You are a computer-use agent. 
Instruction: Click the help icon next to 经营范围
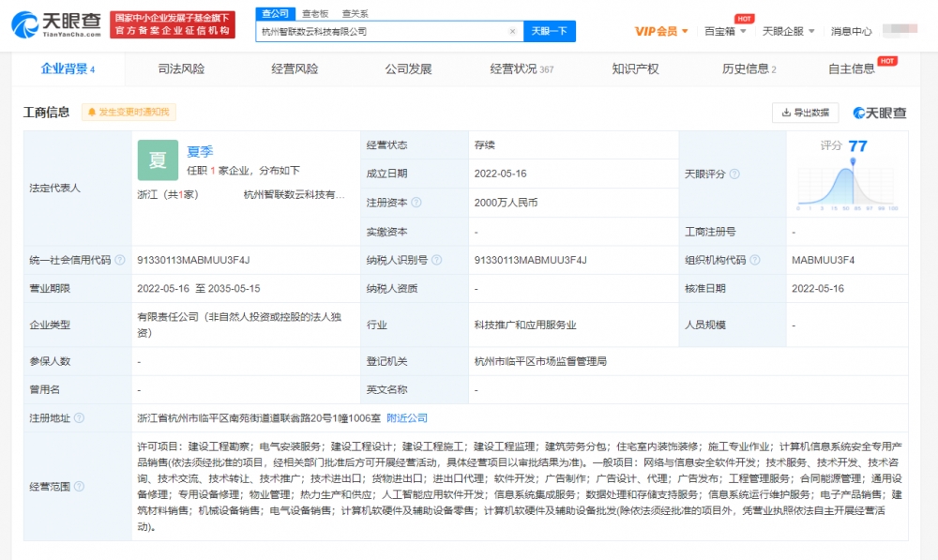click(x=79, y=486)
